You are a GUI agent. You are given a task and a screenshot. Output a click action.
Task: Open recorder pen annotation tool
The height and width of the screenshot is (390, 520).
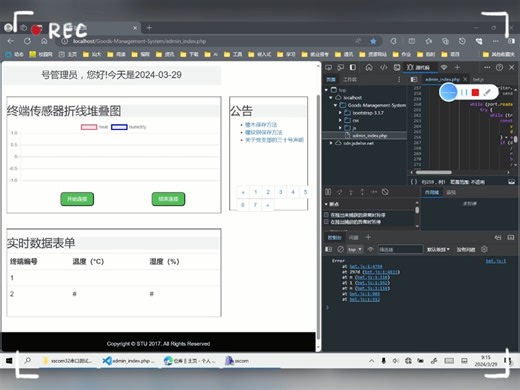487,92
